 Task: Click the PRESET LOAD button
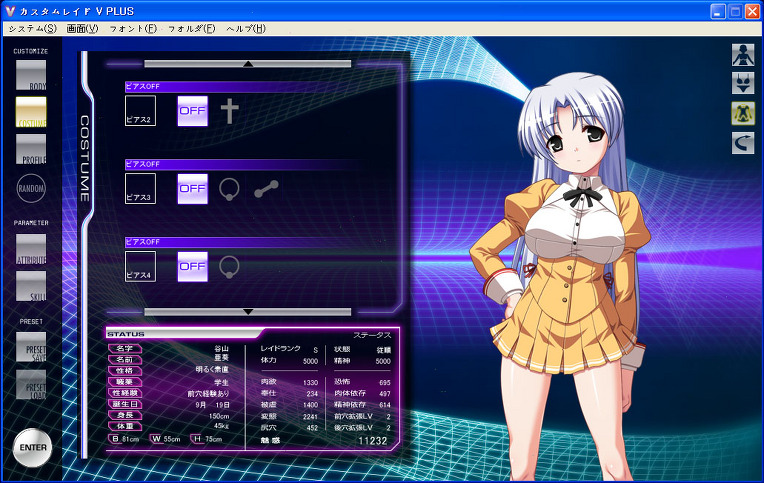pyautogui.click(x=31, y=386)
